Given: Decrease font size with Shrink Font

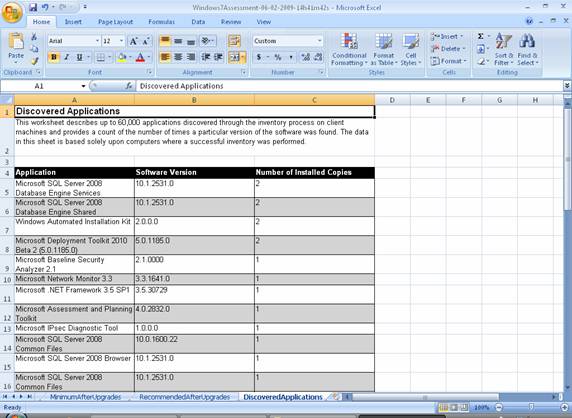Looking at the screenshot, I should [x=146, y=41].
